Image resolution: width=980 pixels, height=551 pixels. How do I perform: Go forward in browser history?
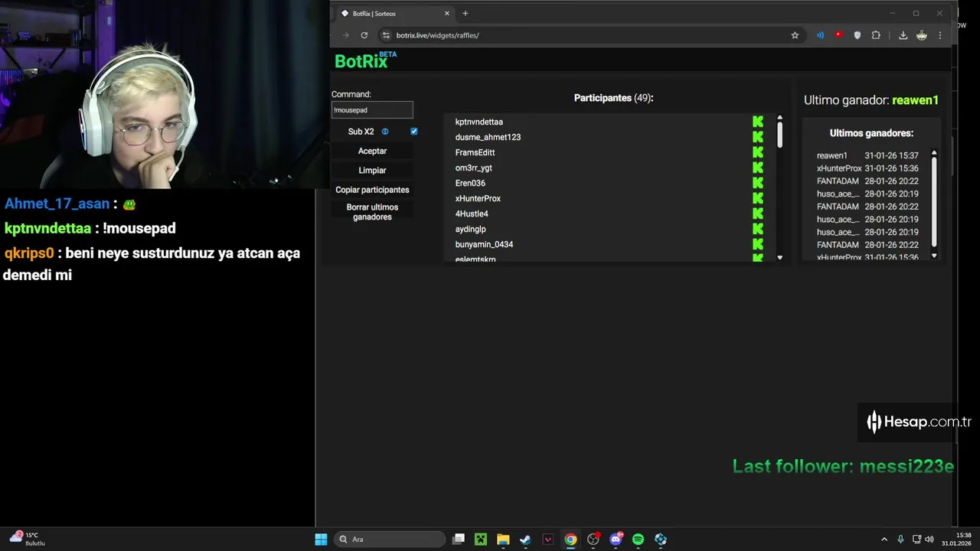pyautogui.click(x=345, y=35)
